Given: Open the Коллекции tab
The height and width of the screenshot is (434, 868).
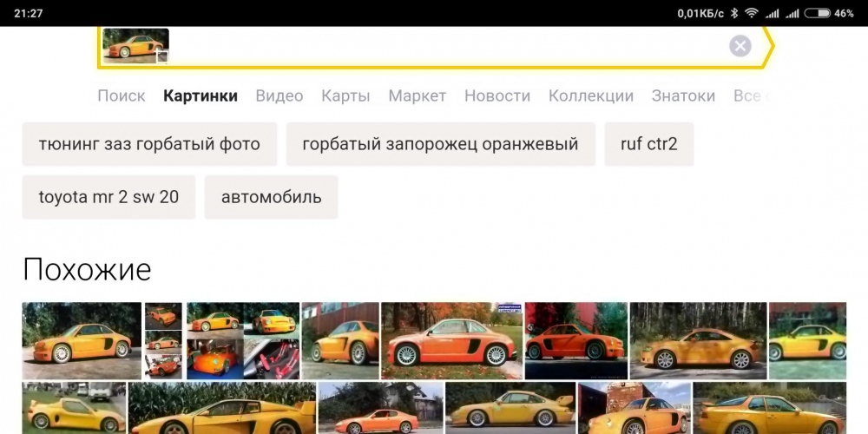Looking at the screenshot, I should tap(590, 95).
